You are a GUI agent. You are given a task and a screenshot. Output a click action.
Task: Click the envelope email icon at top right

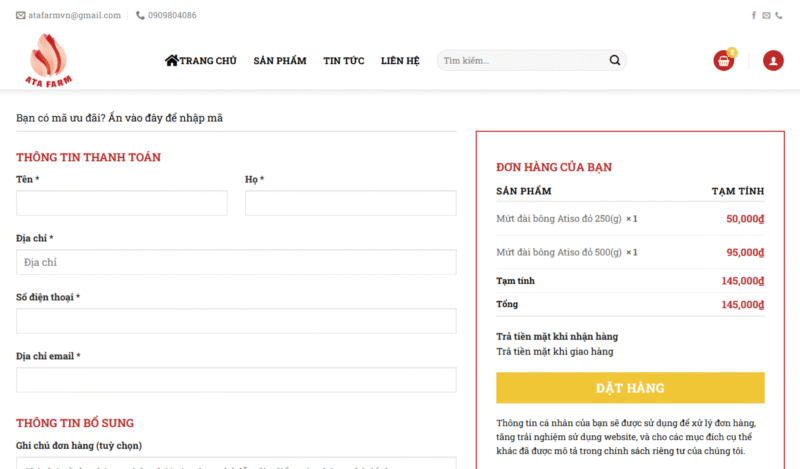766,15
